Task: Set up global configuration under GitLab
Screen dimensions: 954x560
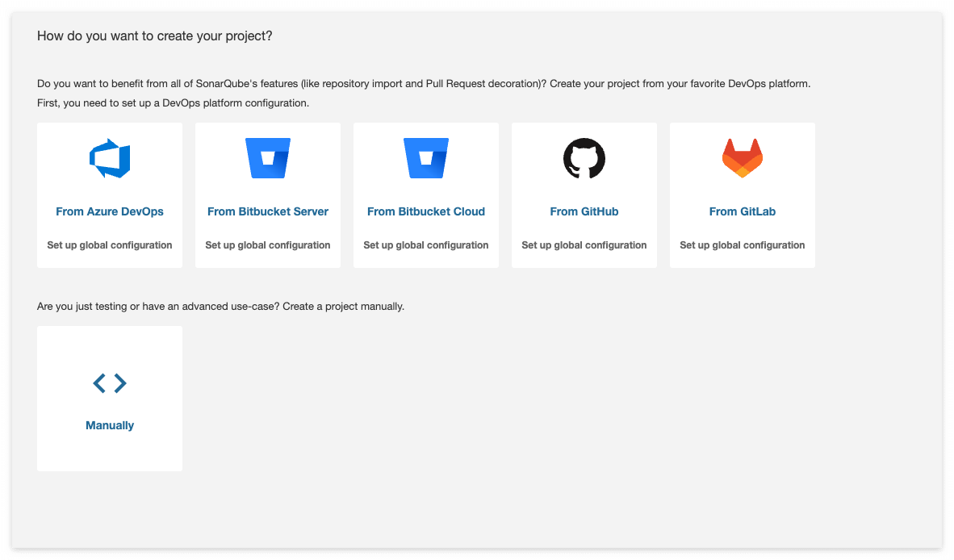Action: click(x=743, y=245)
